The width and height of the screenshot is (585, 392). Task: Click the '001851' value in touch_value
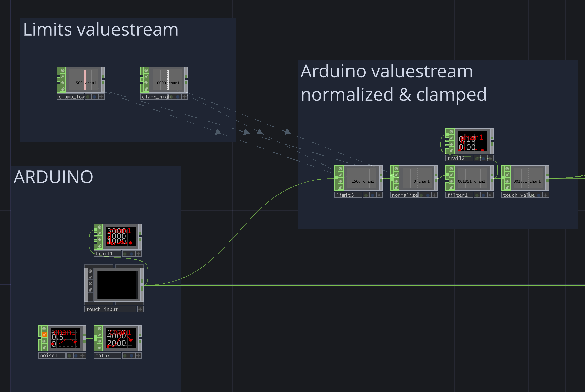pos(520,181)
